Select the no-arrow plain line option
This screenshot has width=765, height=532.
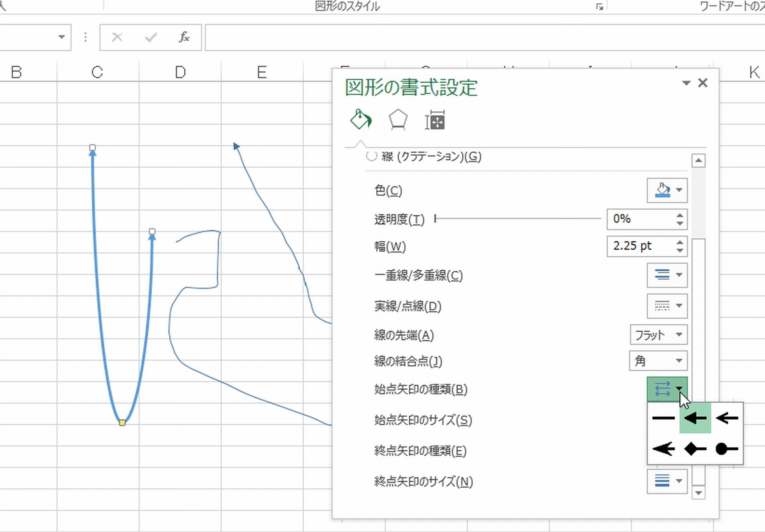tap(663, 418)
